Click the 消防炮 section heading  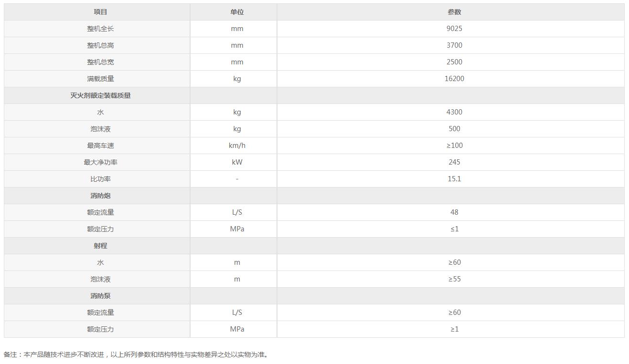100,196
